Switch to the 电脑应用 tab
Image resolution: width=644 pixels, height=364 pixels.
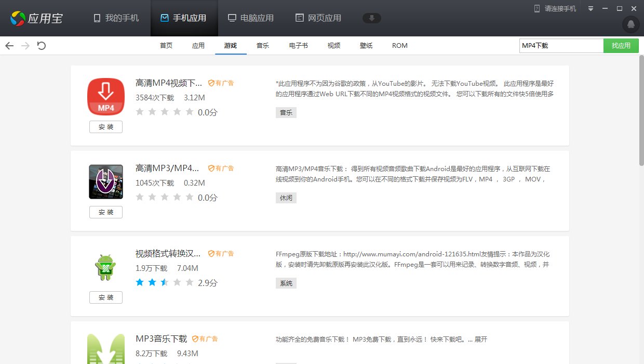(x=251, y=18)
